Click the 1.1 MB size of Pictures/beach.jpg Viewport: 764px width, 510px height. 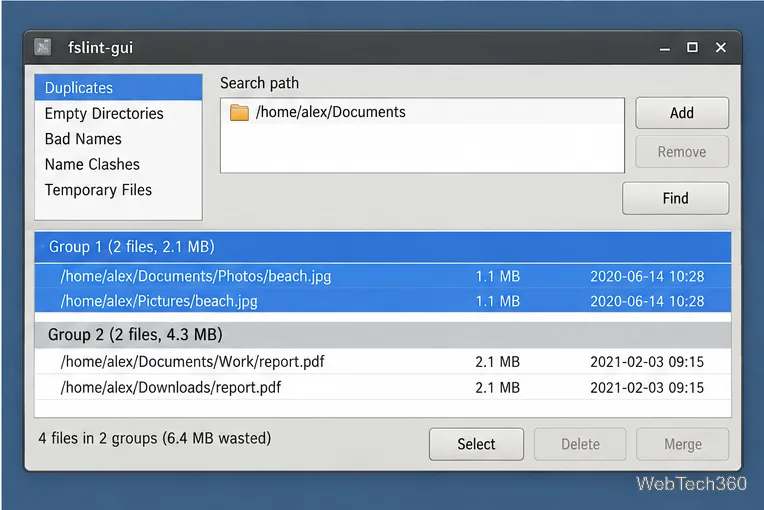click(x=497, y=301)
